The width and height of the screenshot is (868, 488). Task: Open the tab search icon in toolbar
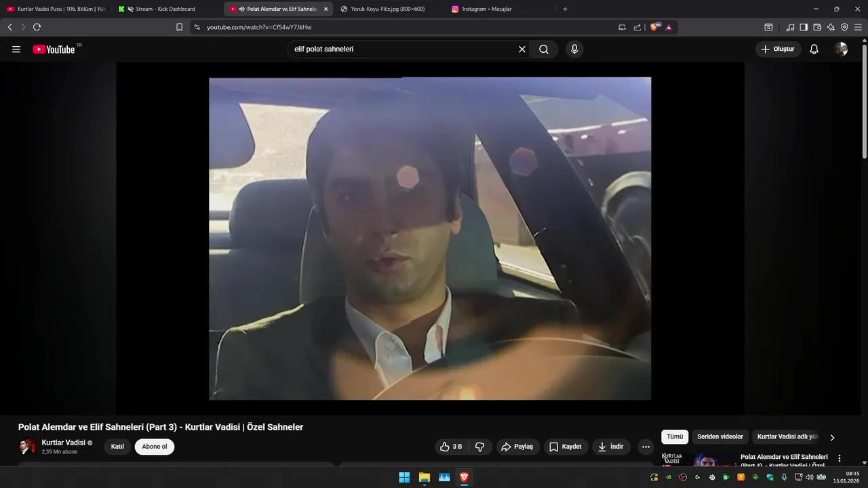pyautogui.click(x=768, y=27)
